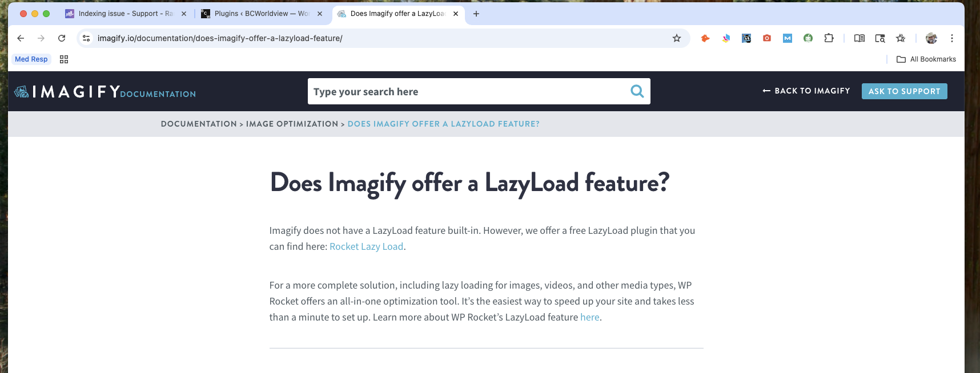
Task: Click the green robot extension icon
Action: click(808, 38)
